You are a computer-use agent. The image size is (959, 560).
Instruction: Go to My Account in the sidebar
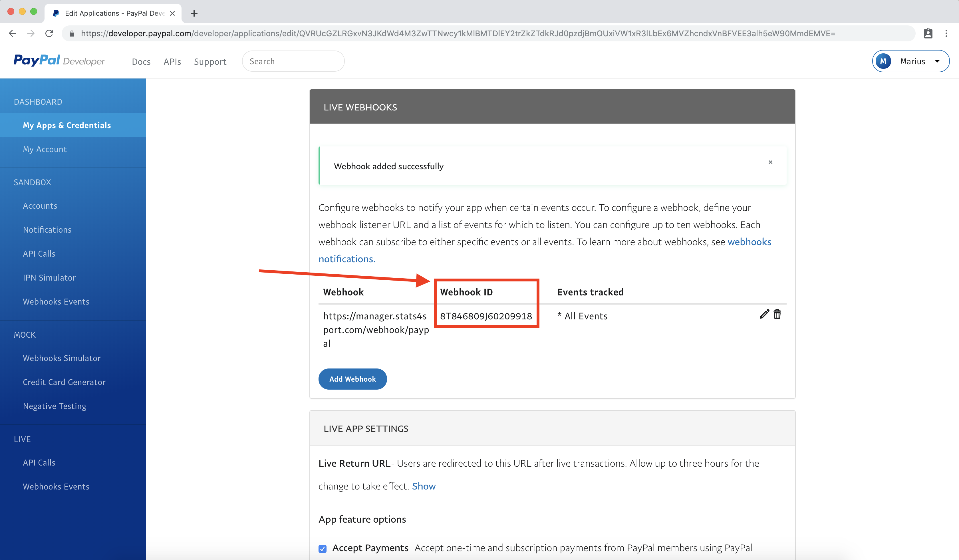pyautogui.click(x=45, y=149)
